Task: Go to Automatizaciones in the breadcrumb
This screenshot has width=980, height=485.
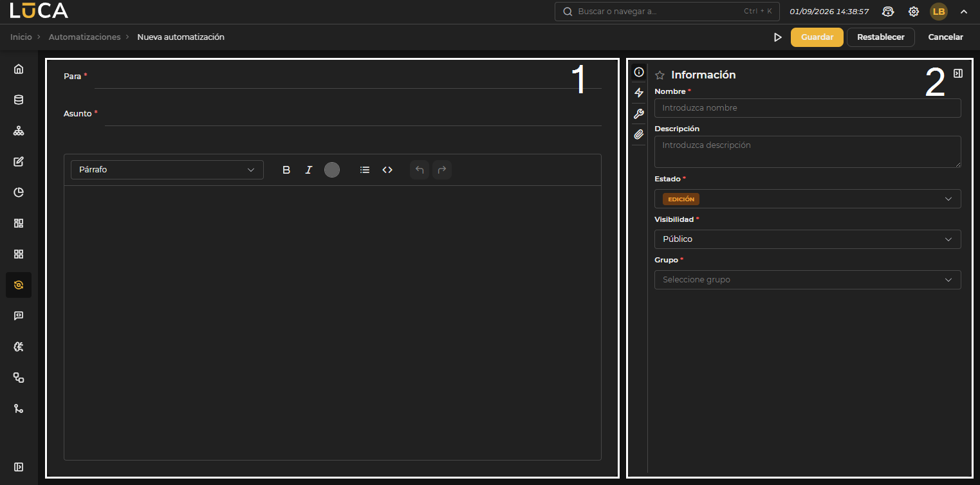Action: coord(85,37)
